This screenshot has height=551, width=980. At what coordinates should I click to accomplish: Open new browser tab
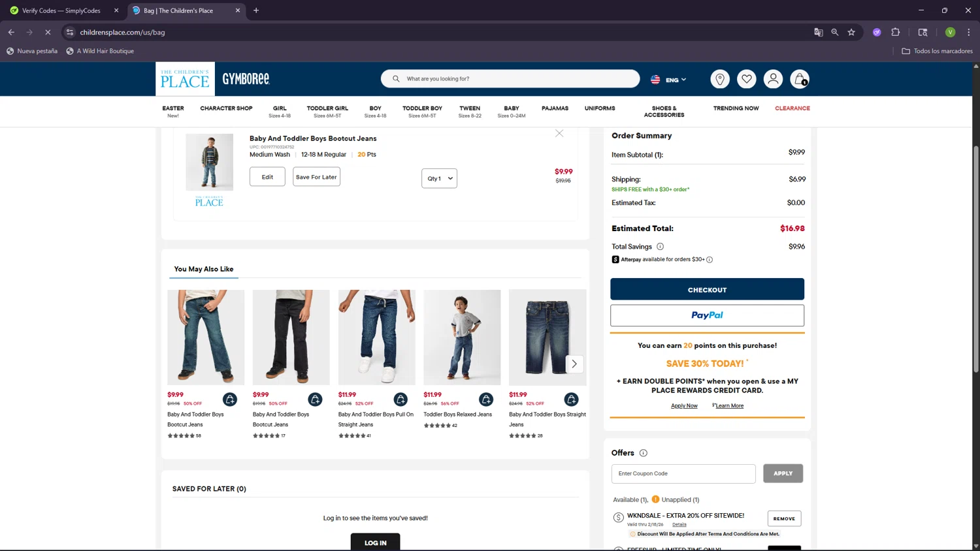[256, 10]
